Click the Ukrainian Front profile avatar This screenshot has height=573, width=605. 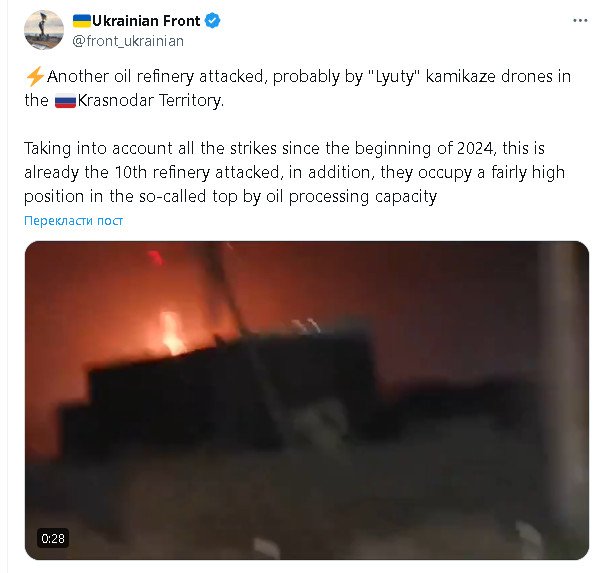tap(44, 30)
